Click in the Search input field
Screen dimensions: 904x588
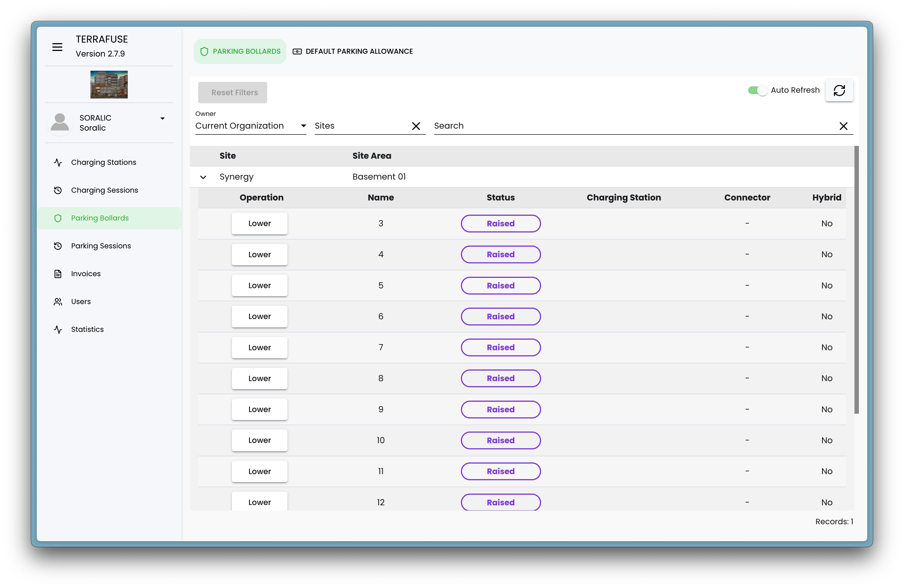(630, 126)
